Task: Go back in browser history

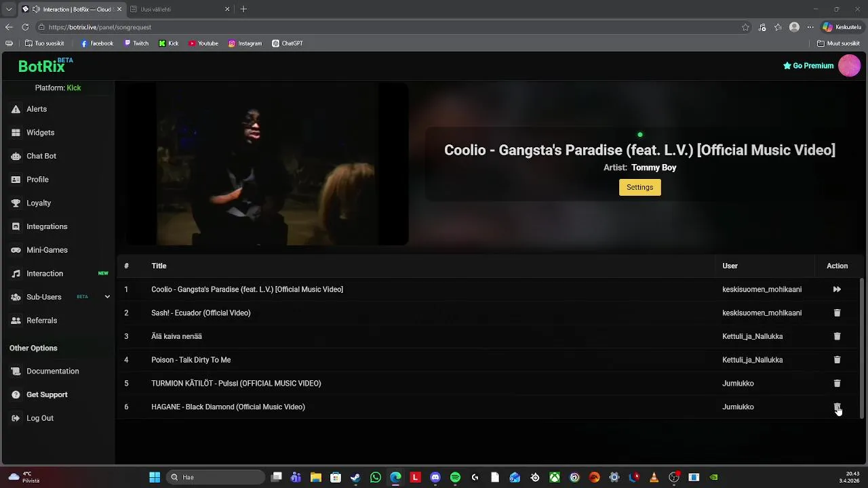Action: point(9,27)
